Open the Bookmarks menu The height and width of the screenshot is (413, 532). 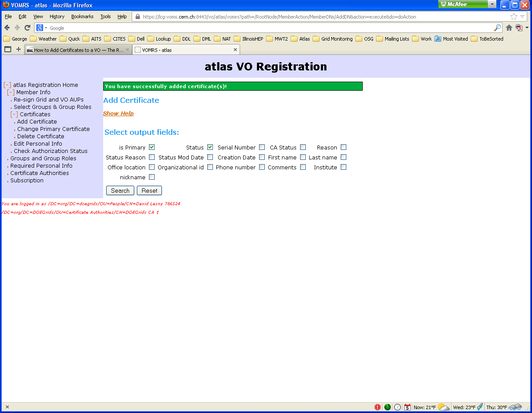[82, 16]
